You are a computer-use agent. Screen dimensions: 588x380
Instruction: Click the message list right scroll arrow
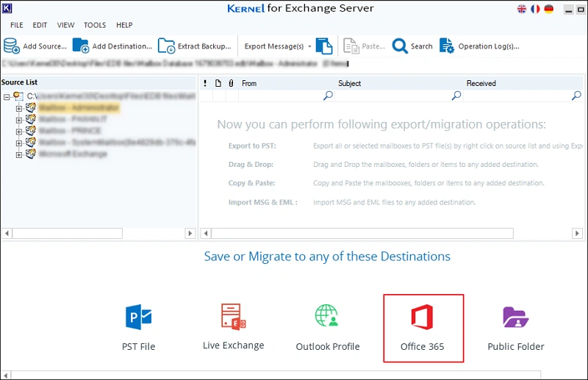577,233
